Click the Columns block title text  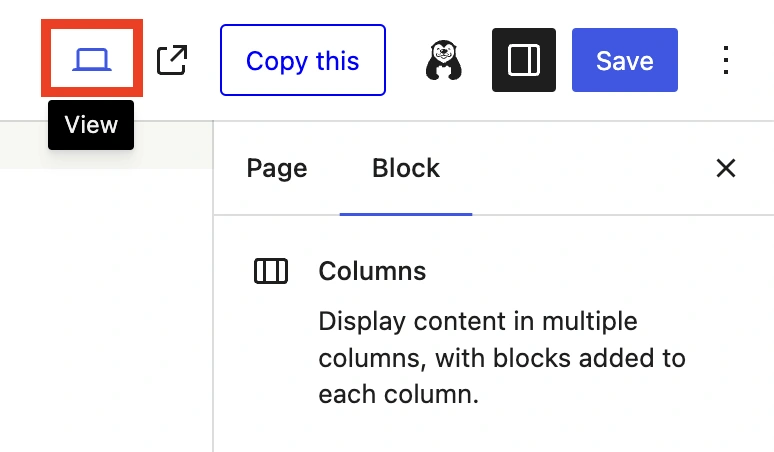(372, 271)
